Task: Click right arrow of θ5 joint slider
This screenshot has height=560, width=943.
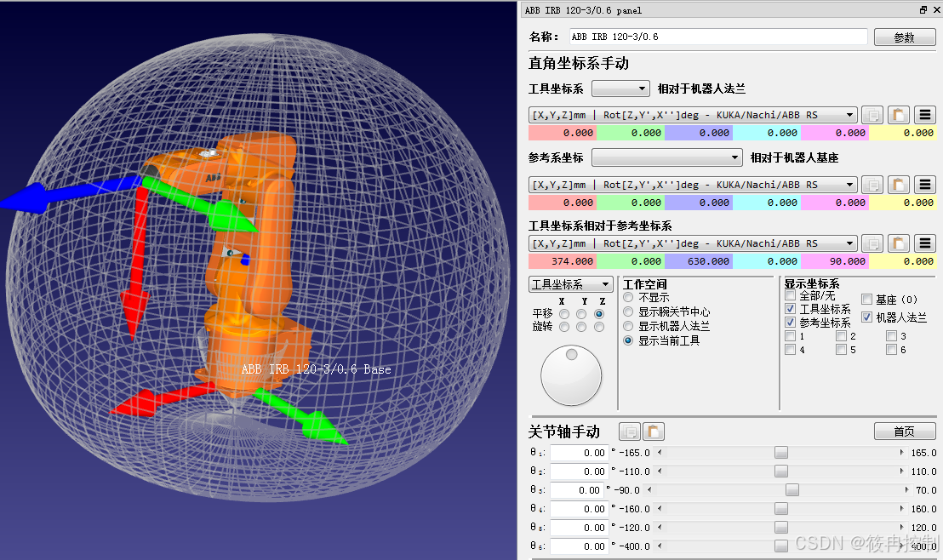Action: [901, 527]
